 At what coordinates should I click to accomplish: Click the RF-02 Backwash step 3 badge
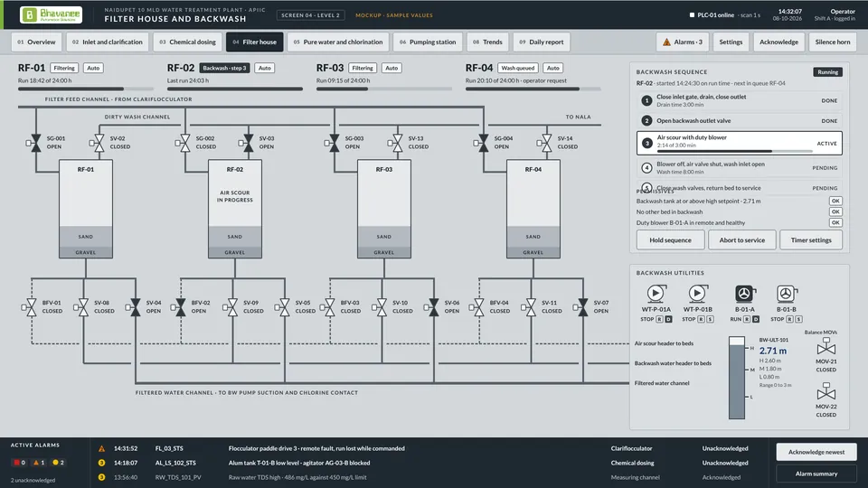(x=224, y=68)
